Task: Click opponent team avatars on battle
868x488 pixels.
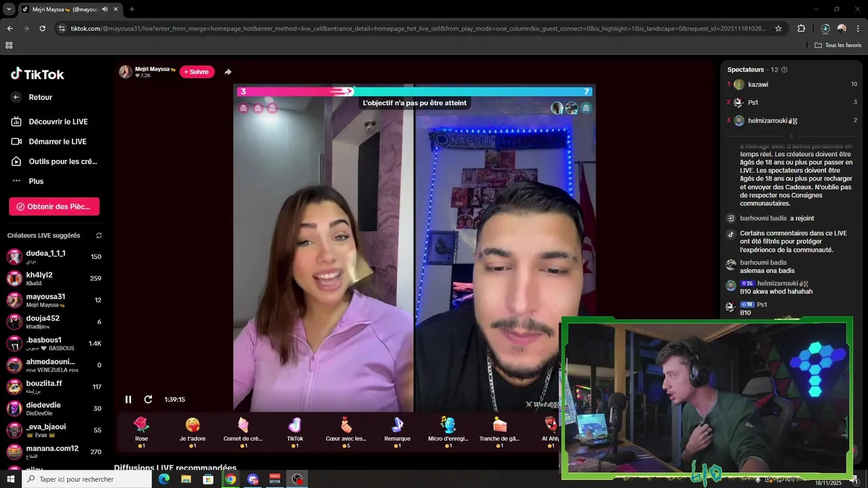Action: tap(572, 108)
